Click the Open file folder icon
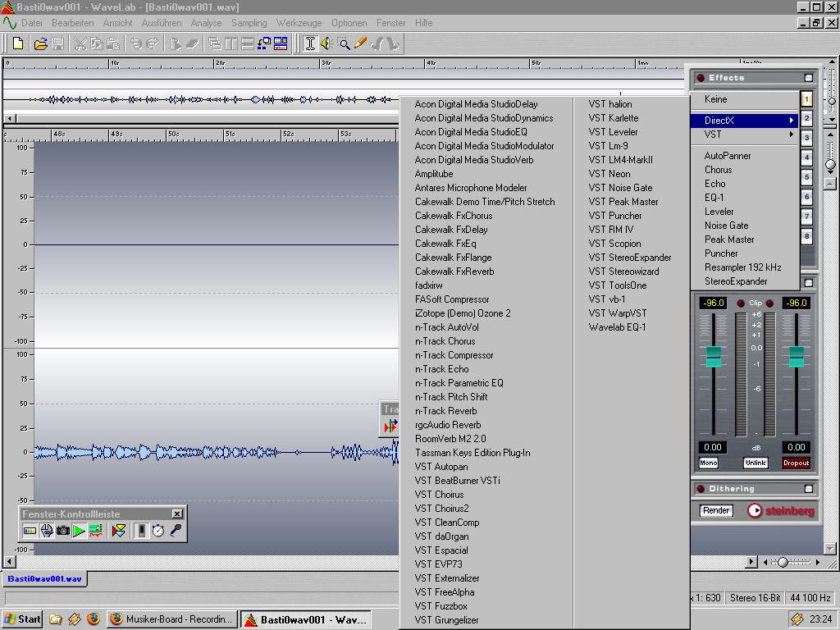Viewport: 840px width, 630px height. point(40,43)
